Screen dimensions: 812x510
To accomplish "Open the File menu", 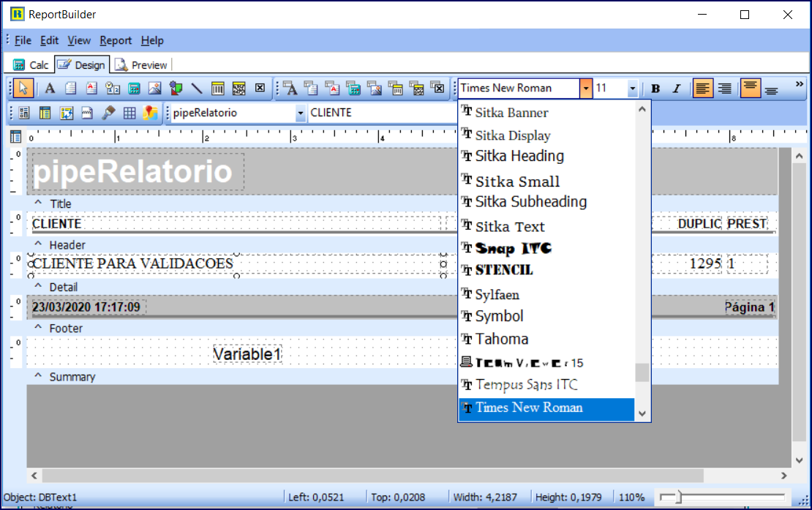I will [23, 40].
